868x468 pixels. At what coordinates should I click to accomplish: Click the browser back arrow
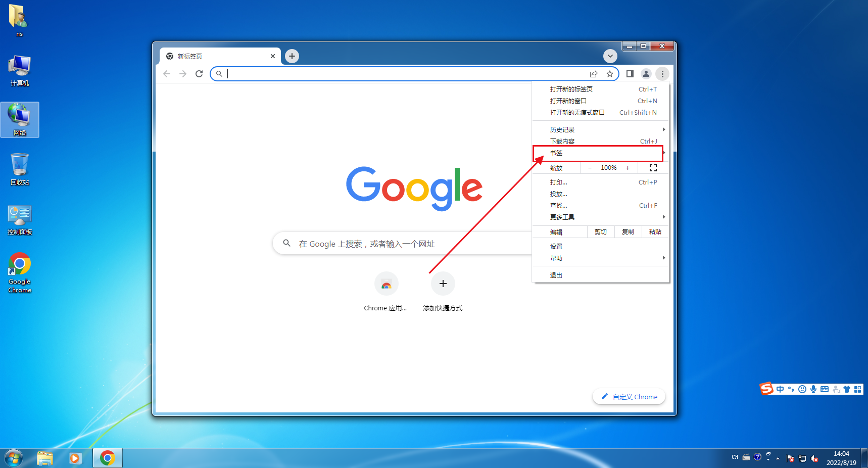point(167,74)
